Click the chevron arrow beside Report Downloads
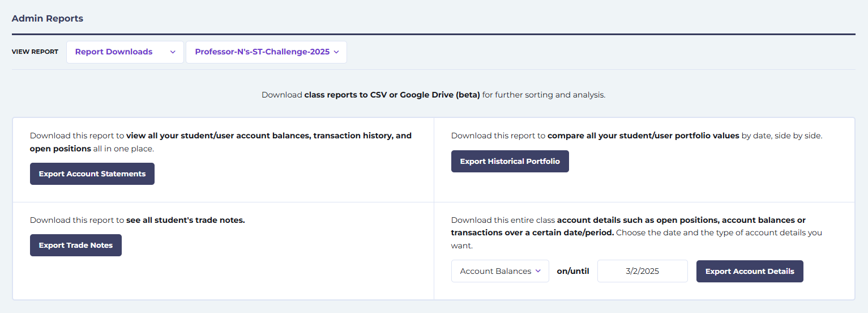Screen dimensions: 868x313 coord(173,52)
